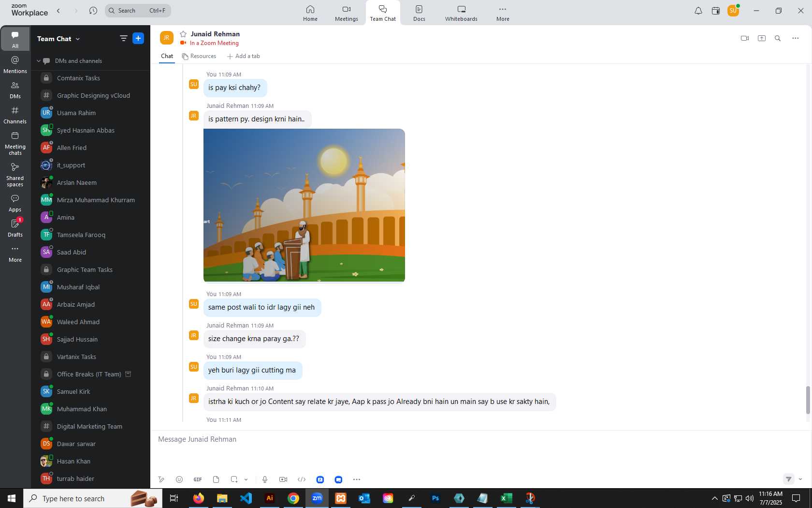The width and height of the screenshot is (812, 508).
Task: Open the Comtanix Tasks chat
Action: [x=91, y=78]
